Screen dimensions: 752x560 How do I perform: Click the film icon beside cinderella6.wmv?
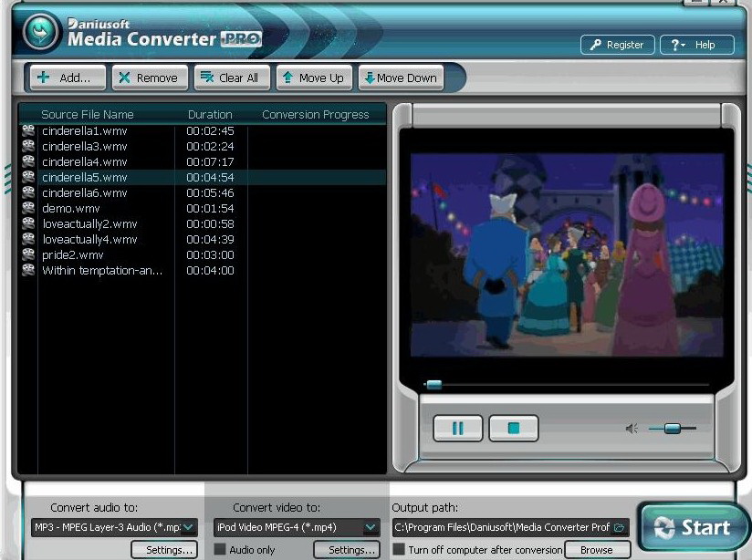[28, 192]
